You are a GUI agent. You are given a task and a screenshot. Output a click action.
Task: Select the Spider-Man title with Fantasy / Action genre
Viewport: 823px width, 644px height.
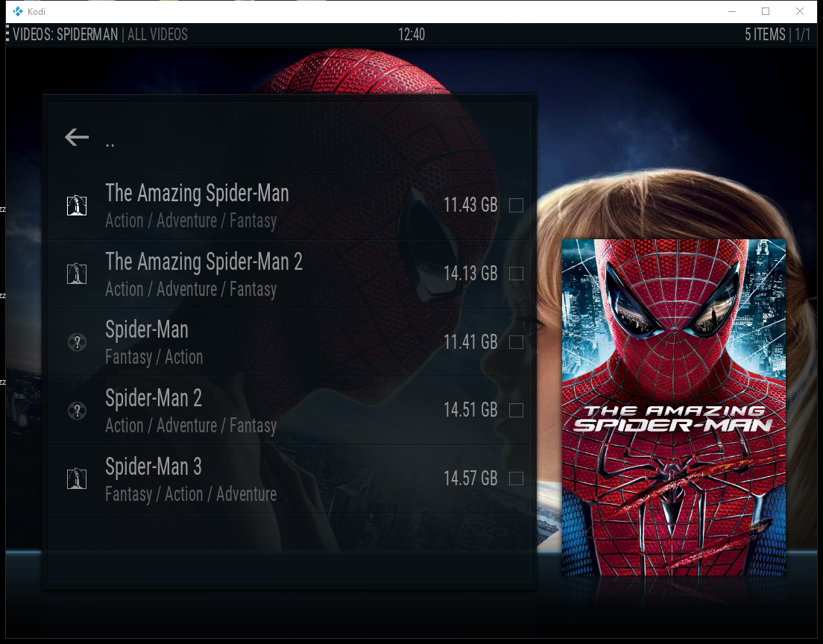tap(146, 329)
